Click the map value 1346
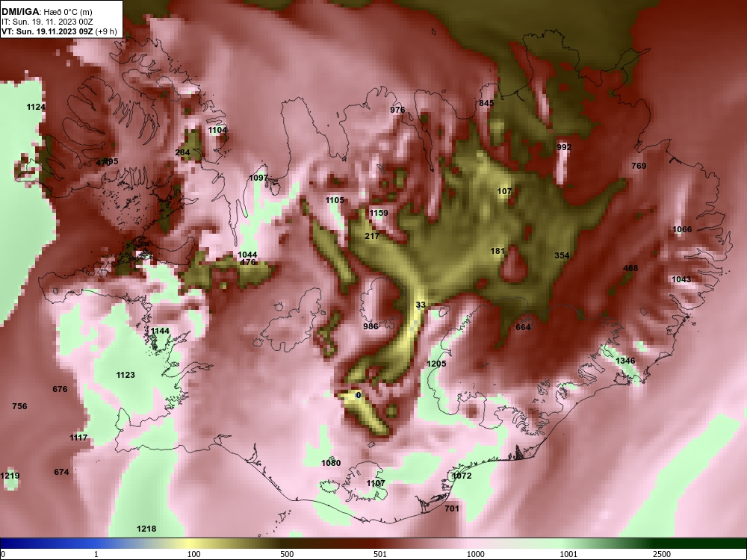Viewport: 747px width, 560px height. point(625,361)
